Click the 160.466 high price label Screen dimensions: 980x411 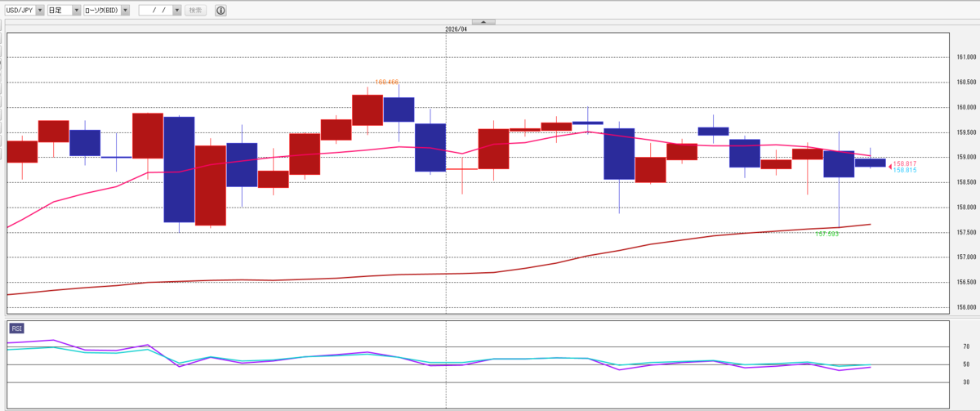pyautogui.click(x=386, y=82)
